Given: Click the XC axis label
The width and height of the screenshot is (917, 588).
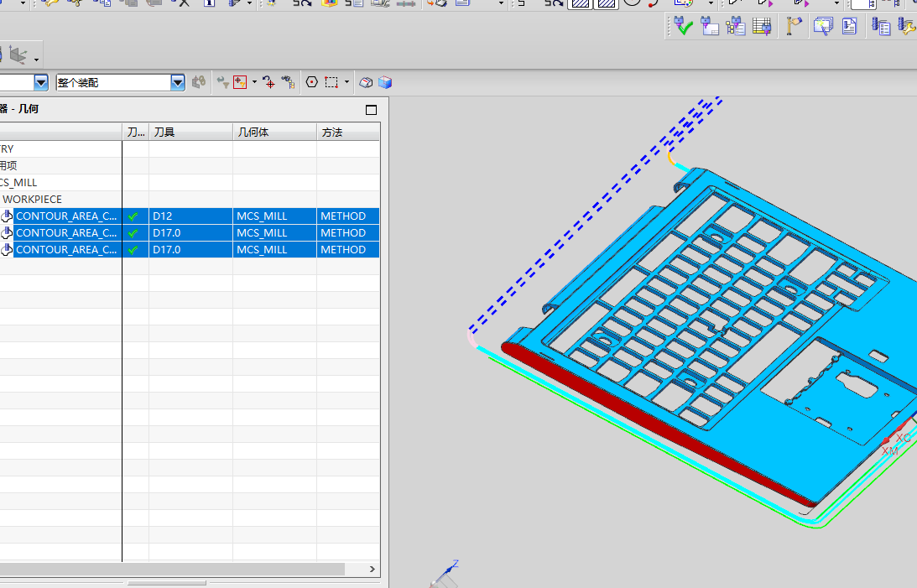Looking at the screenshot, I should click(904, 438).
